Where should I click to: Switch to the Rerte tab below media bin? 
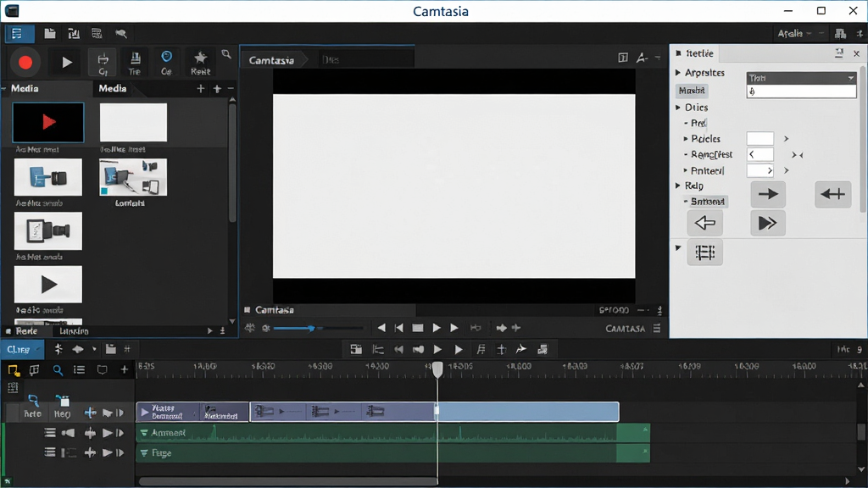click(26, 331)
